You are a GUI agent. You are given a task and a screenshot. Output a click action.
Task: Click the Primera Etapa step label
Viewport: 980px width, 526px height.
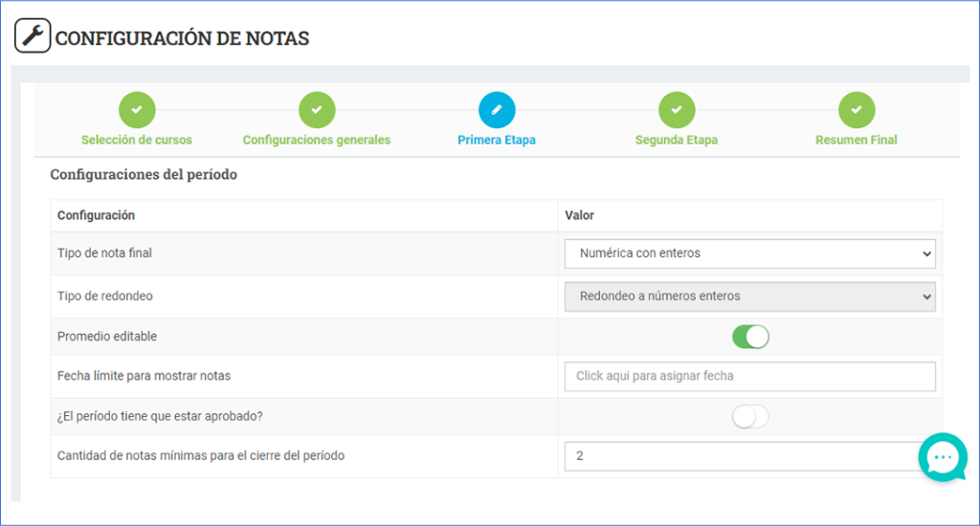click(x=497, y=140)
